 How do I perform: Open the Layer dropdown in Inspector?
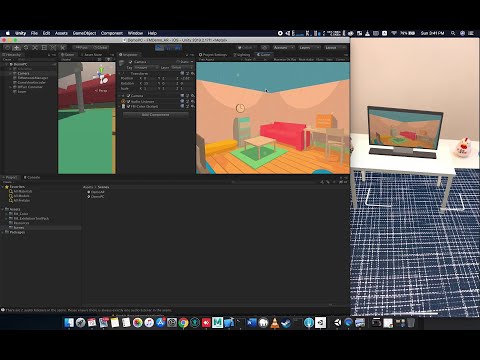click(x=182, y=67)
